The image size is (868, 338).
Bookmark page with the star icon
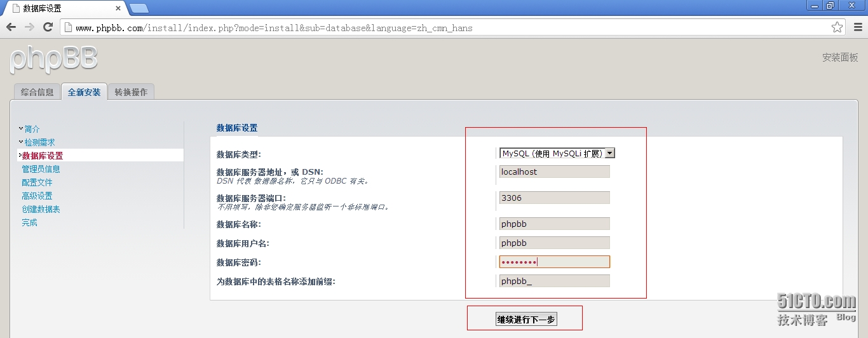837,27
